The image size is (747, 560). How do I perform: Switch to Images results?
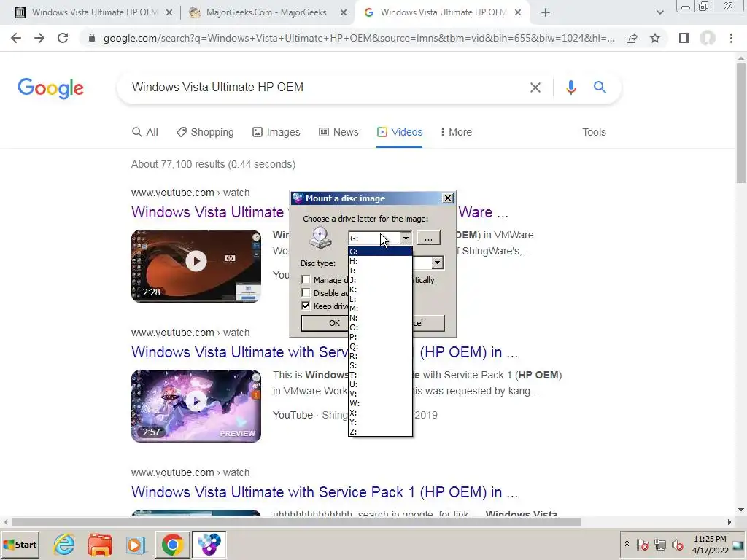point(276,132)
